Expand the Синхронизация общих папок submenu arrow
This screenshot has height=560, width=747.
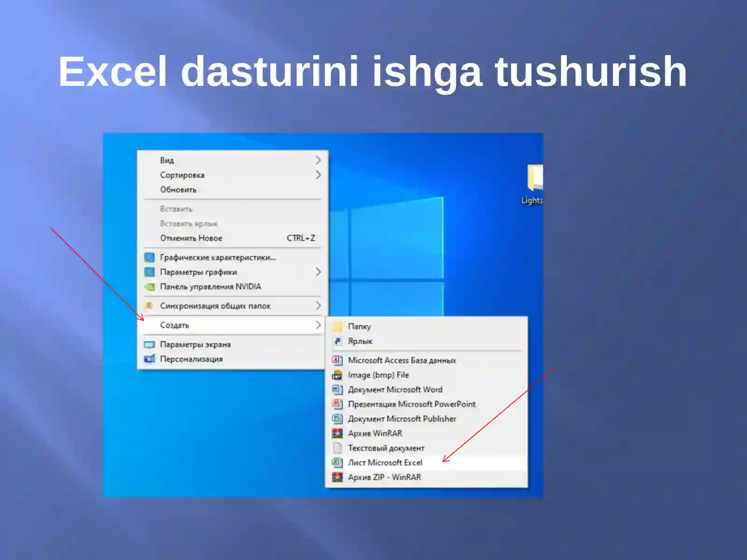[x=318, y=306]
